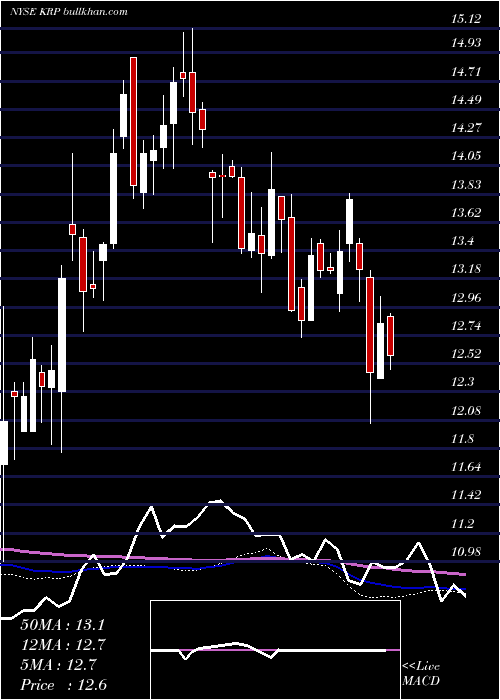Viewport: 500px width, 700px height.
Task: Click the 10.98 price axis label
Action: (467, 552)
